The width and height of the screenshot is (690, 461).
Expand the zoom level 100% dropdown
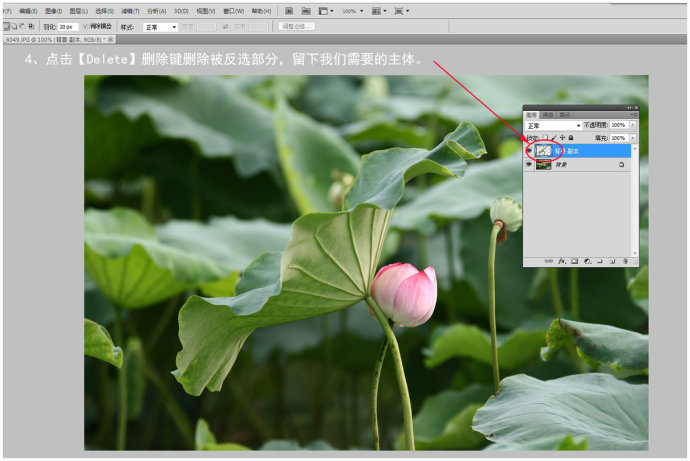click(360, 10)
